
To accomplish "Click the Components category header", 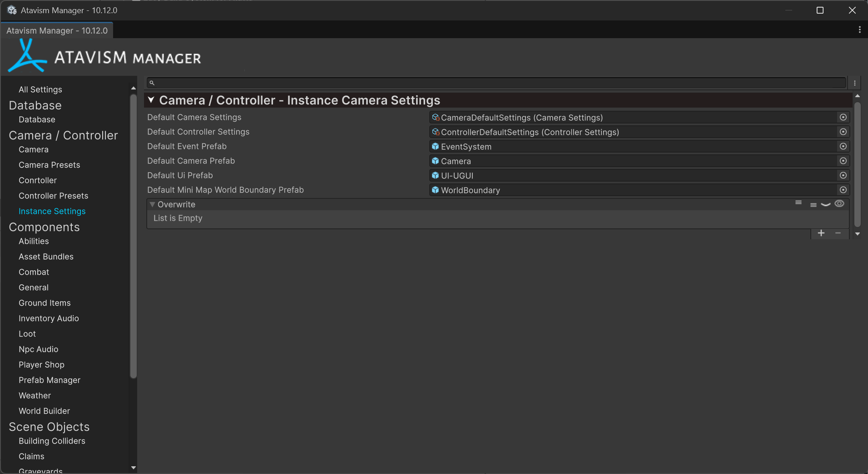I will (x=44, y=227).
